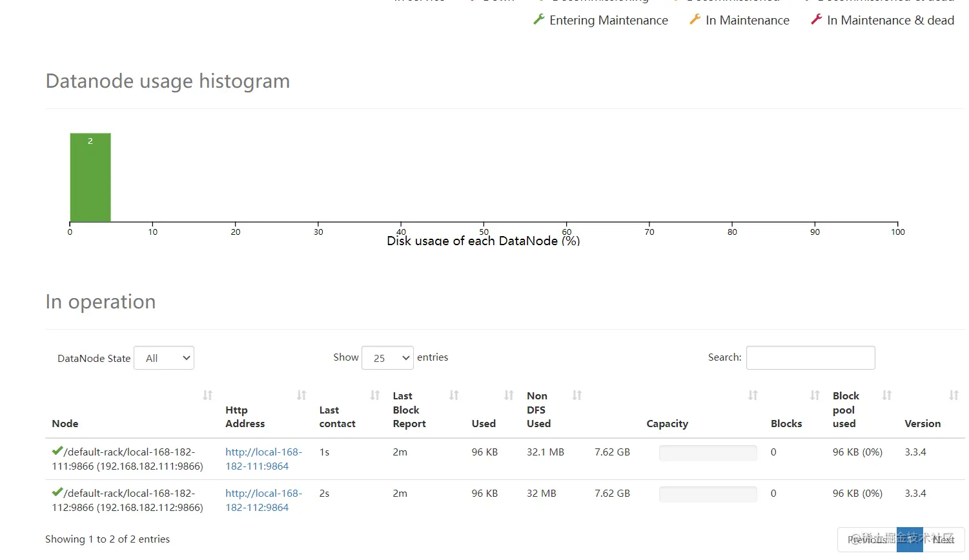Click capacity usage bar for node 112
This screenshot has width=969, height=560.
point(708,494)
